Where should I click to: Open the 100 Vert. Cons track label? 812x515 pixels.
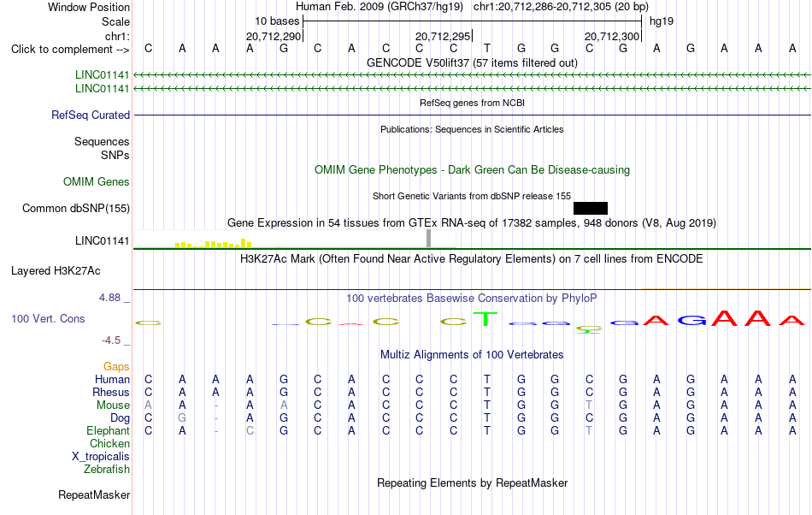pyautogui.click(x=48, y=318)
